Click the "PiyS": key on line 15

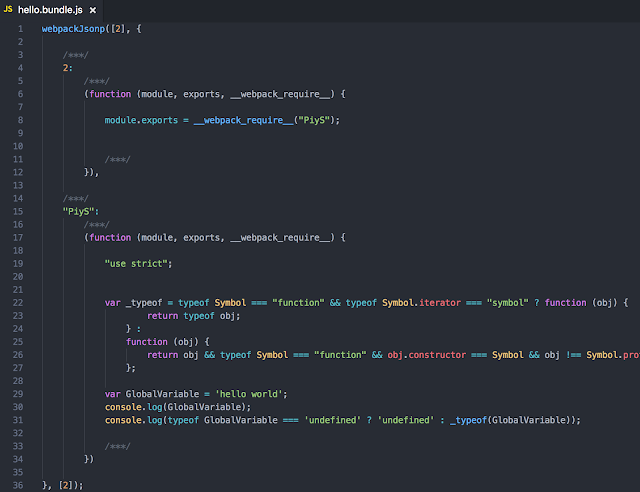[81, 211]
